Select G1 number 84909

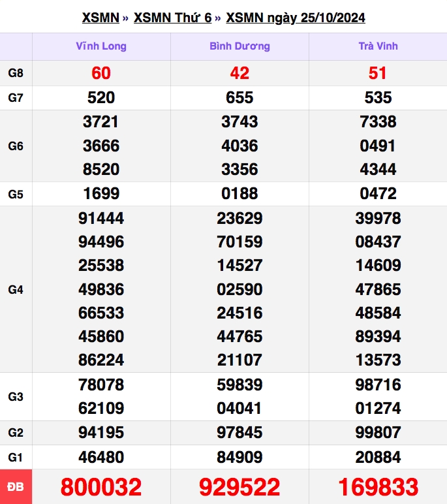(x=239, y=457)
